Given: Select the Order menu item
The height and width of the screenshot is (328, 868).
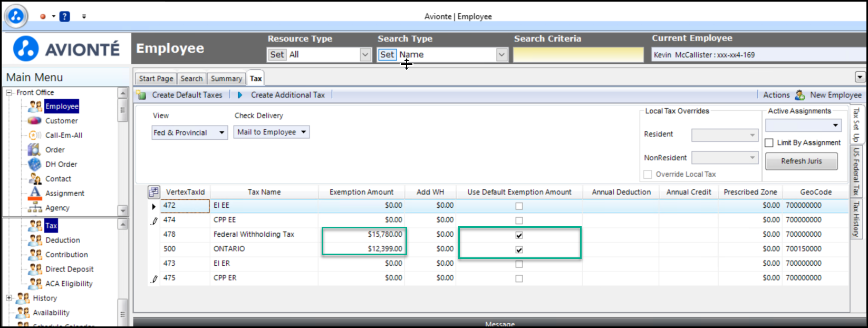Looking at the screenshot, I should [55, 150].
